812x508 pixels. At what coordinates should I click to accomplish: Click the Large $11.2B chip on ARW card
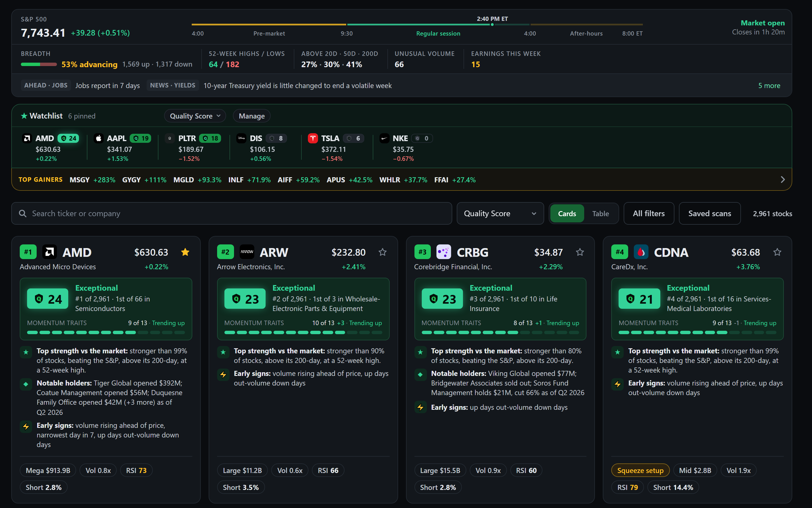[242, 470]
